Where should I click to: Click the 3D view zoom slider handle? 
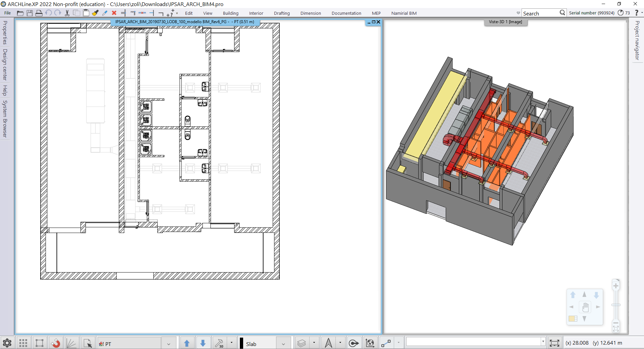click(x=616, y=305)
